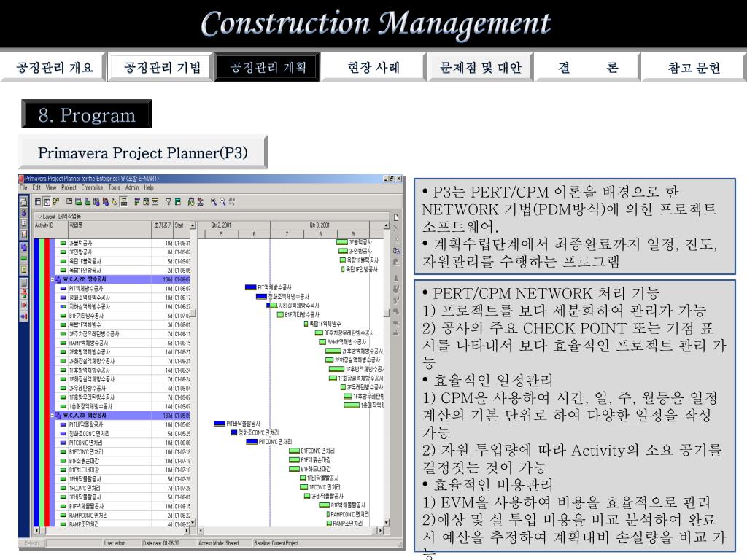Click the Schedule toolbar icon
747x560 pixels.
pyautogui.click(x=191, y=201)
